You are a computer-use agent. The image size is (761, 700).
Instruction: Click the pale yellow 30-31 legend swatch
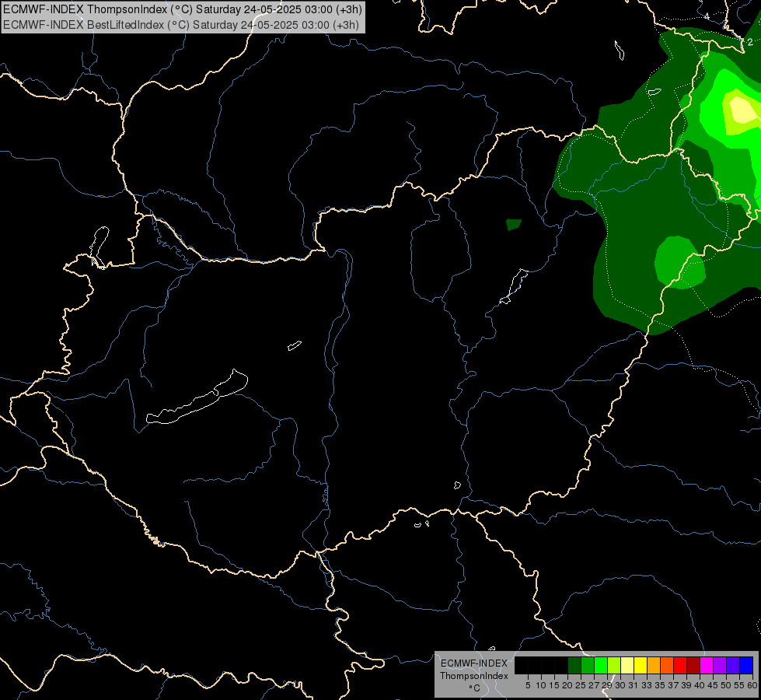[x=627, y=665]
